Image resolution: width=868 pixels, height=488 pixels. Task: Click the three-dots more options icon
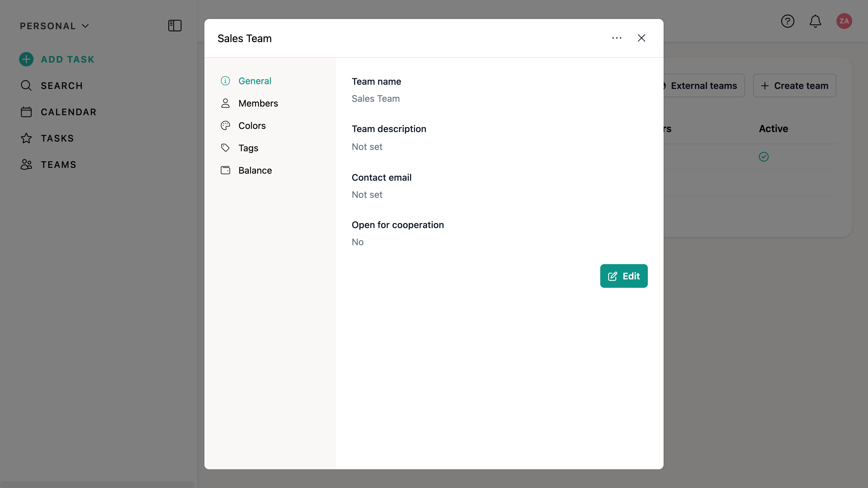point(617,38)
